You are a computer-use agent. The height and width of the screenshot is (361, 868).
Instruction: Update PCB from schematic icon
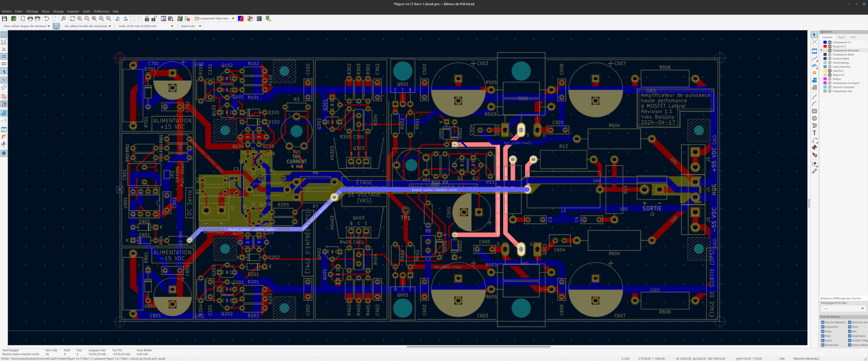180,19
